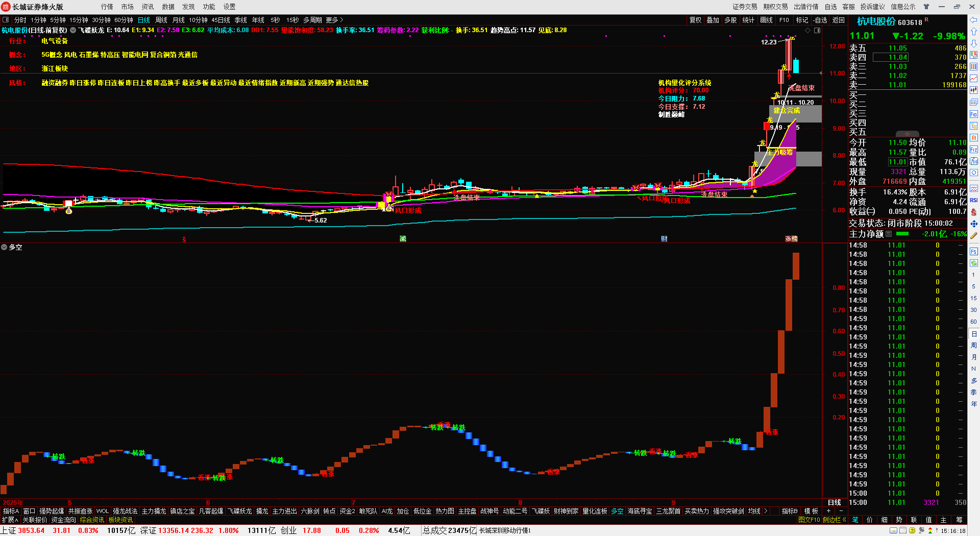
Task: Click the red dollar sign sidebar icon
Action: click(974, 212)
